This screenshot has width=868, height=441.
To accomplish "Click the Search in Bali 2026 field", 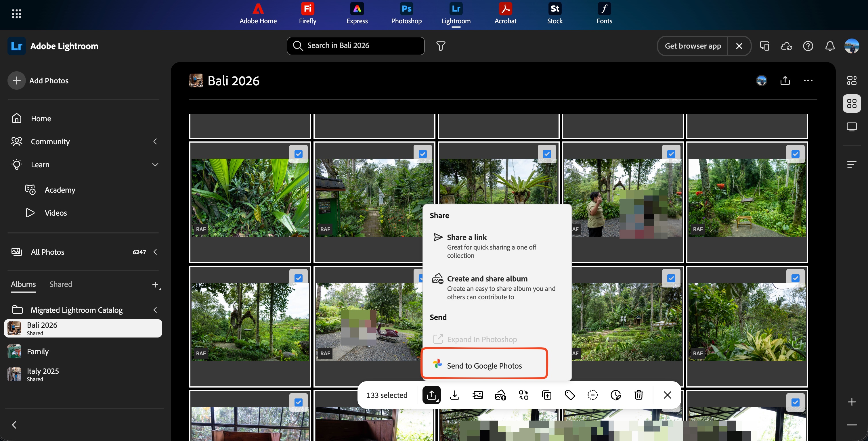I will click(355, 46).
